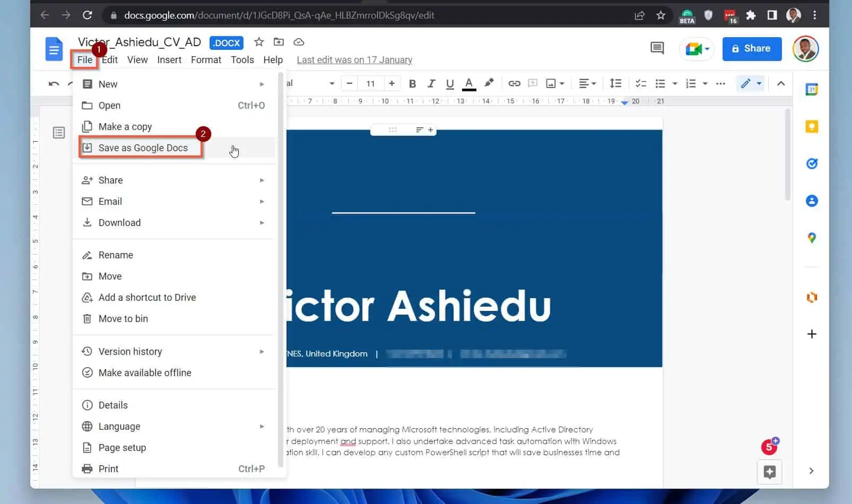Choose Open from the File menu
The width and height of the screenshot is (852, 504).
tap(175, 105)
